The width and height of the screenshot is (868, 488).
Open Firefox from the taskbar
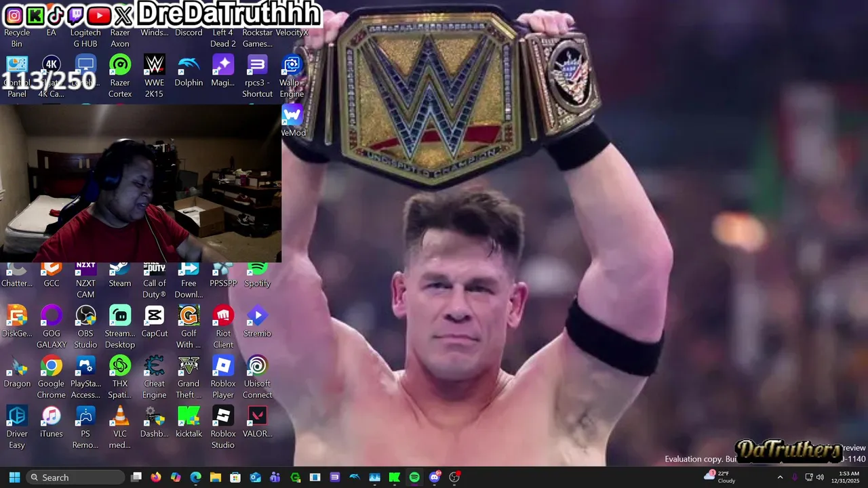click(156, 477)
